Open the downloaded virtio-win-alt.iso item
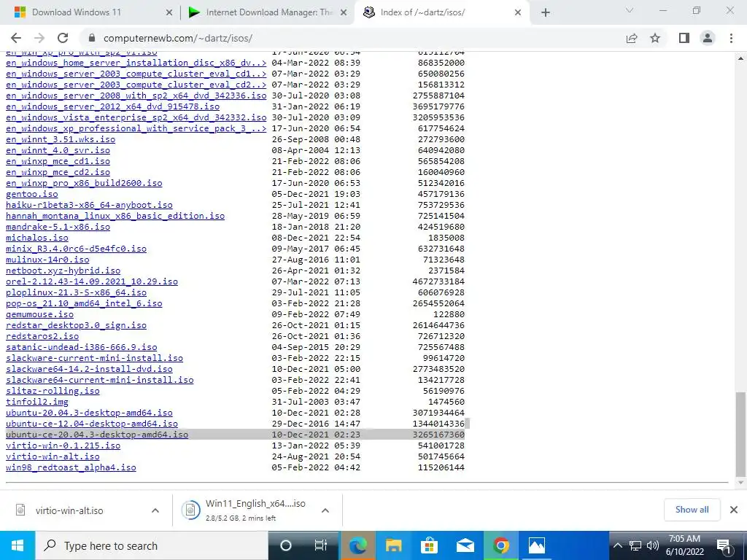Image resolution: width=747 pixels, height=560 pixels. [x=69, y=510]
